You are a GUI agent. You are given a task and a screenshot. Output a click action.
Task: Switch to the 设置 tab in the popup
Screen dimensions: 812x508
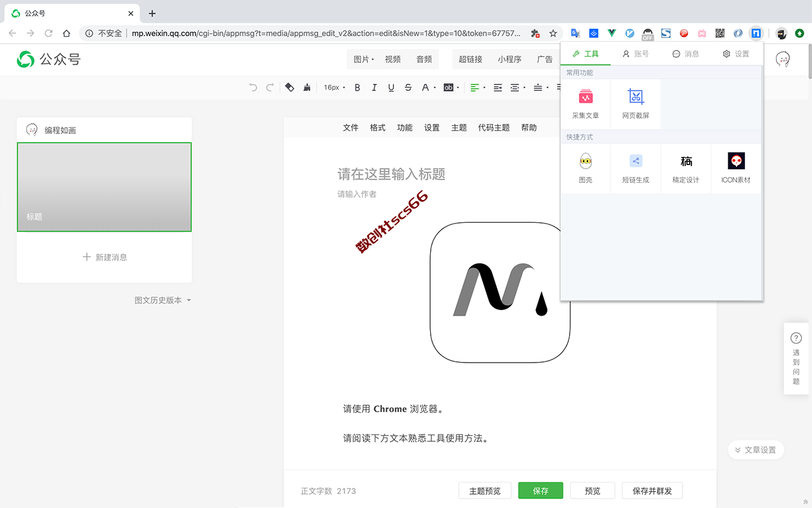click(736, 54)
